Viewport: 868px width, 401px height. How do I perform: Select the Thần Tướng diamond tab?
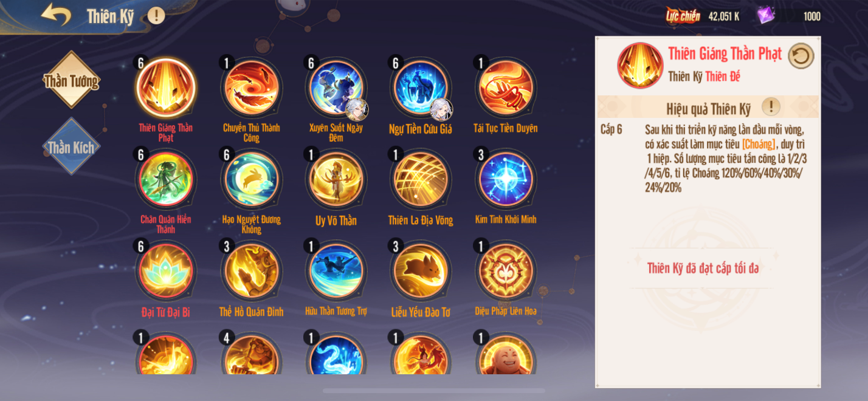pos(71,80)
